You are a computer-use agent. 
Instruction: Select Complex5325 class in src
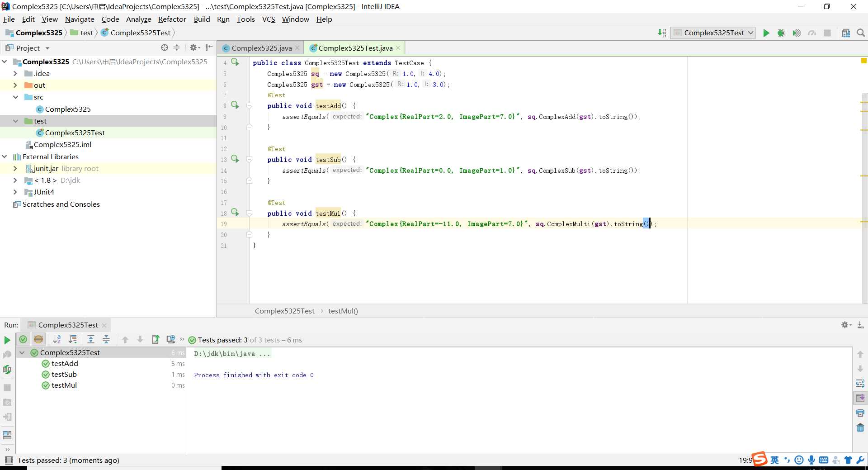(x=68, y=109)
